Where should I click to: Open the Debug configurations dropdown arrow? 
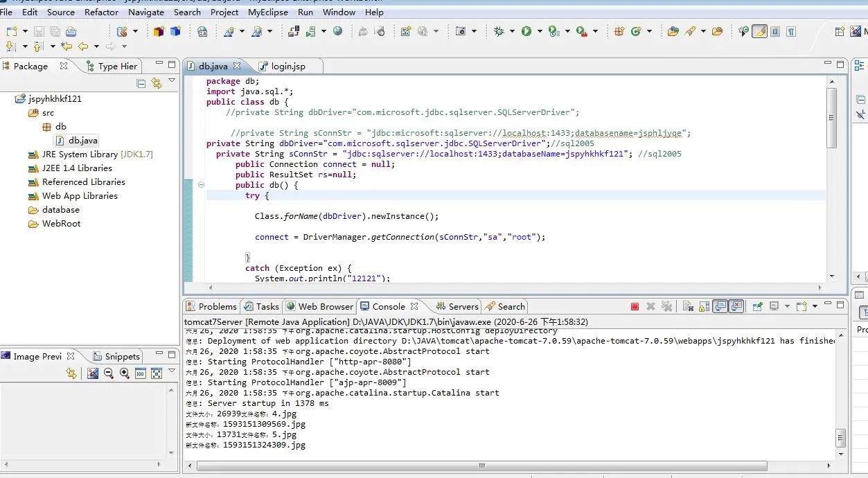point(512,31)
